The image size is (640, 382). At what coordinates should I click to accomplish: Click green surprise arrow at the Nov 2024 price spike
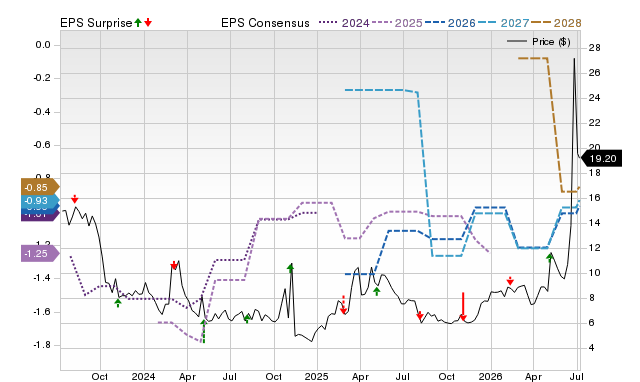pos(290,268)
